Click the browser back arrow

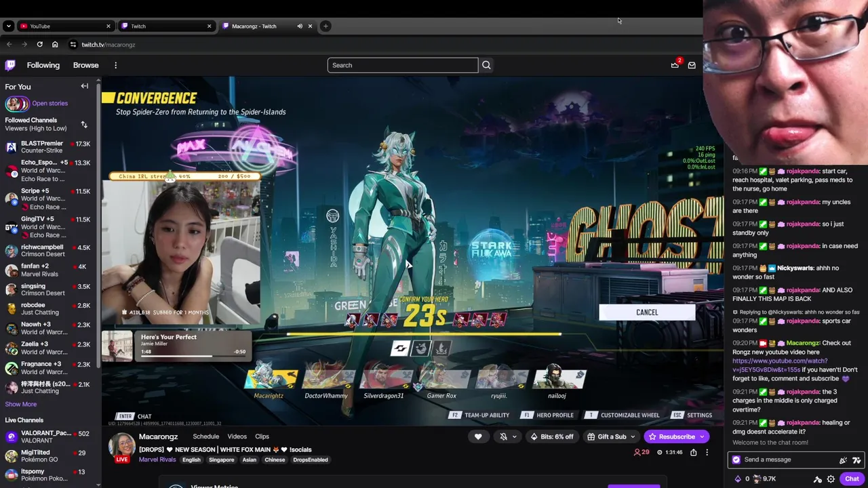pyautogui.click(x=9, y=45)
